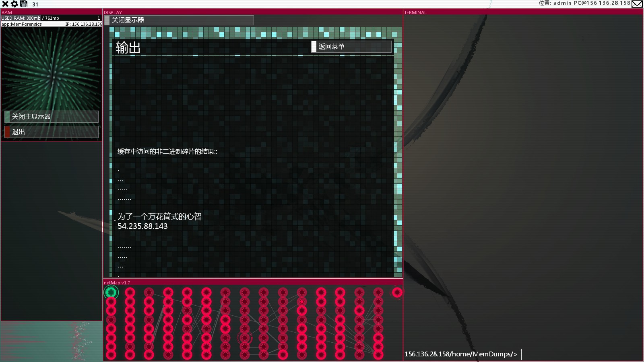Select the green highlighted netMap node
Image resolution: width=644 pixels, height=362 pixels.
coord(111,292)
